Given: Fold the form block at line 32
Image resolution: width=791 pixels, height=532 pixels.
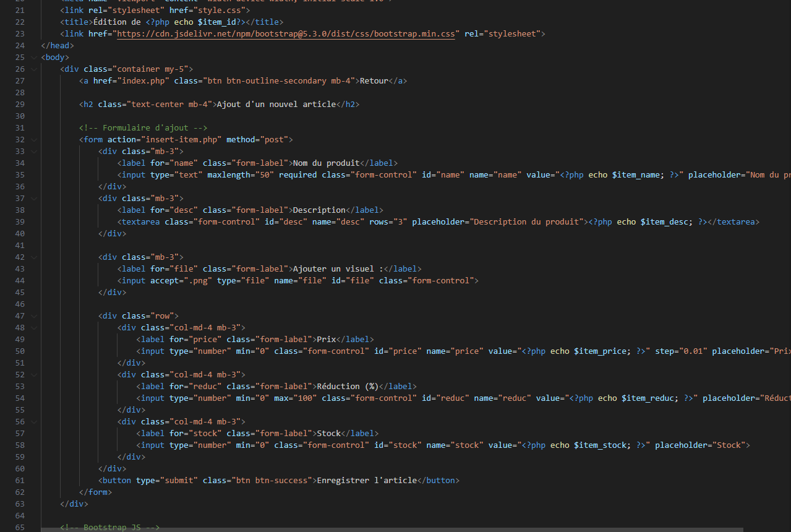Looking at the screenshot, I should 34,140.
